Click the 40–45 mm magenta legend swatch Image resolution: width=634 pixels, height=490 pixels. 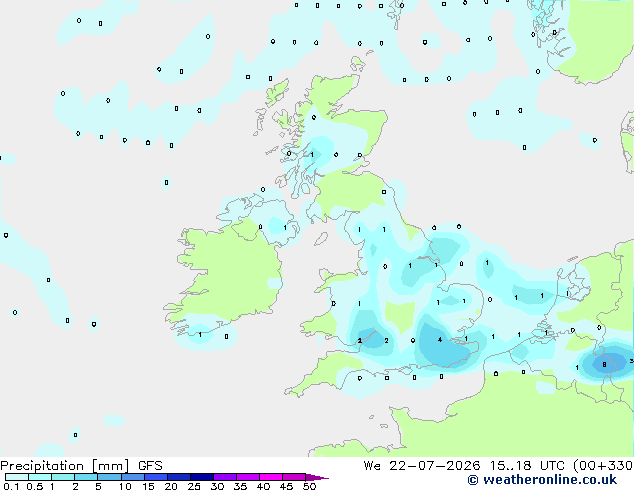pos(271,477)
